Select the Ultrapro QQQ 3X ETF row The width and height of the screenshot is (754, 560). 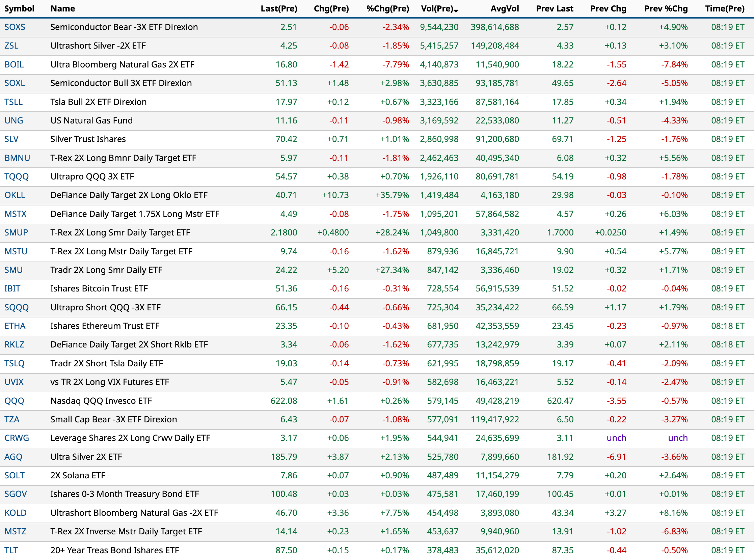point(92,177)
